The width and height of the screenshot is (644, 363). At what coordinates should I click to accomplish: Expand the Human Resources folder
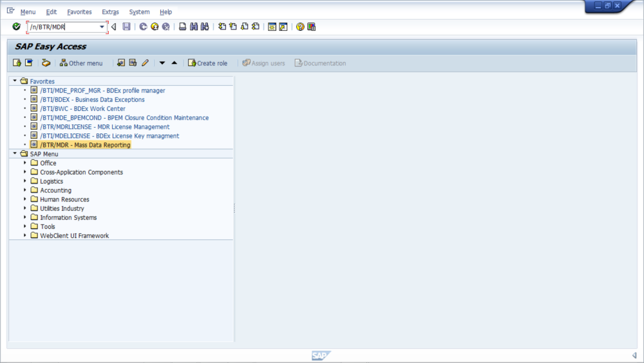(x=24, y=199)
